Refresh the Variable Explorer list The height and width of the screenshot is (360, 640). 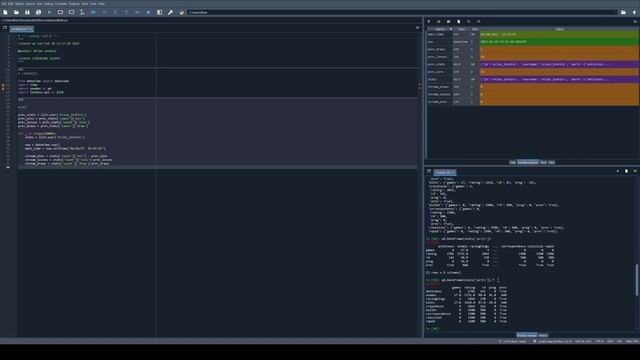tap(478, 21)
